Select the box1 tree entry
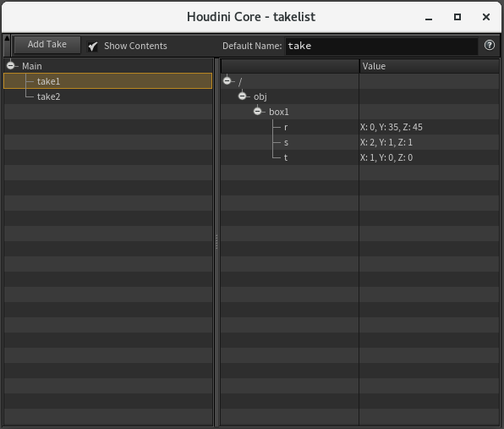Viewport: 504px width, 429px height. [x=279, y=112]
